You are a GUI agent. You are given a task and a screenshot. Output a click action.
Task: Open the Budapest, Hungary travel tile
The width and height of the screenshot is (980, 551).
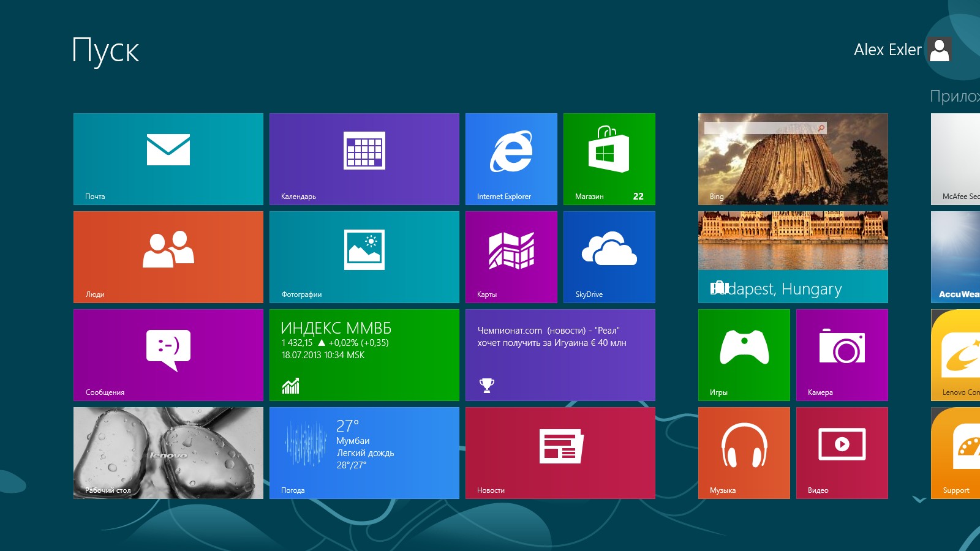coord(793,257)
